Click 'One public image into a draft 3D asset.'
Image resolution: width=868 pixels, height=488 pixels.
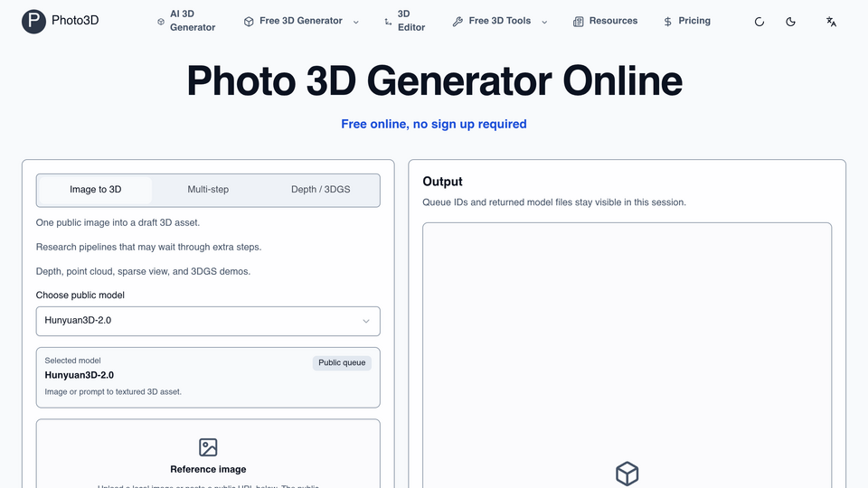pyautogui.click(x=118, y=222)
